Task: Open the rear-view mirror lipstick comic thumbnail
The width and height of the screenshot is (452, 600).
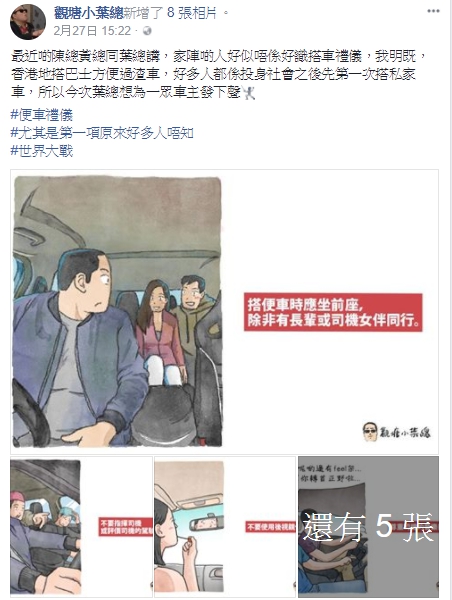Action: tap(225, 527)
